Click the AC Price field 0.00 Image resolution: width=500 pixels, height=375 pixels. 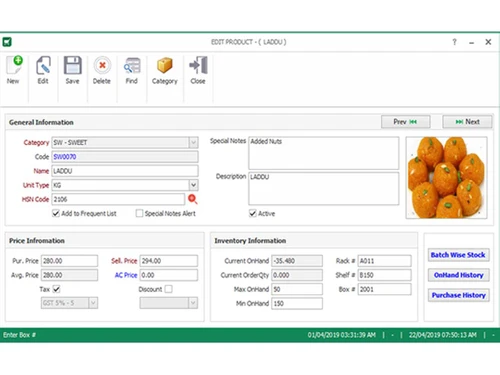[x=169, y=275]
